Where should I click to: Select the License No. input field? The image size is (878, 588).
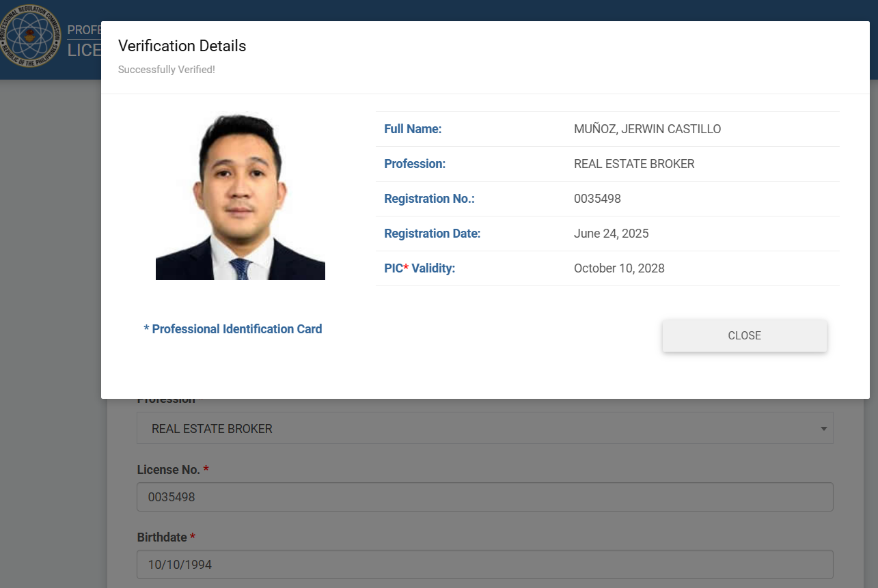pos(485,496)
